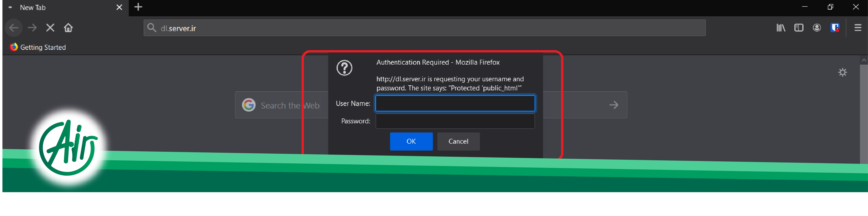
Task: Cancel the authentication dialog
Action: [458, 141]
